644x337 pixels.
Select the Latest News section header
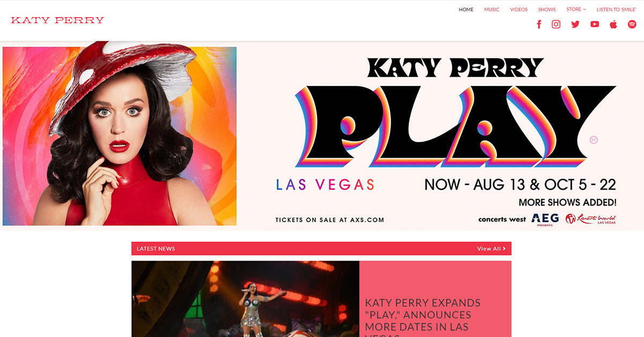coord(321,248)
